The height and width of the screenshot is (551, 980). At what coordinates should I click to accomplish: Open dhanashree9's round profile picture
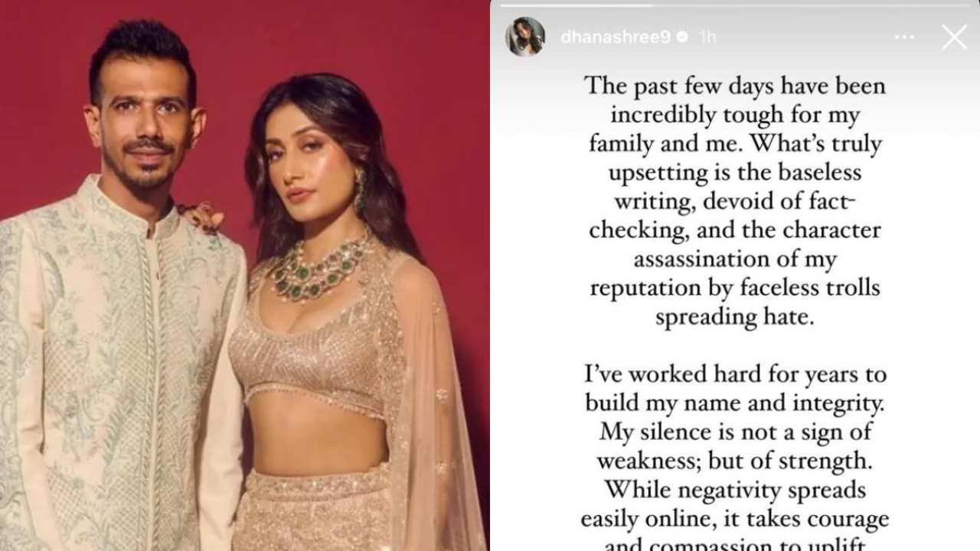point(525,36)
